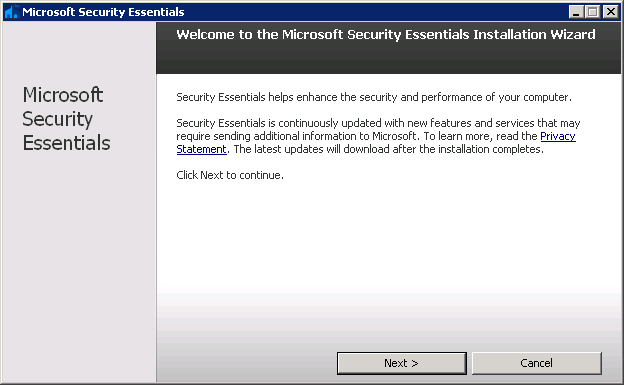
Task: Click the dark header banner below the heading
Action: coord(388,59)
